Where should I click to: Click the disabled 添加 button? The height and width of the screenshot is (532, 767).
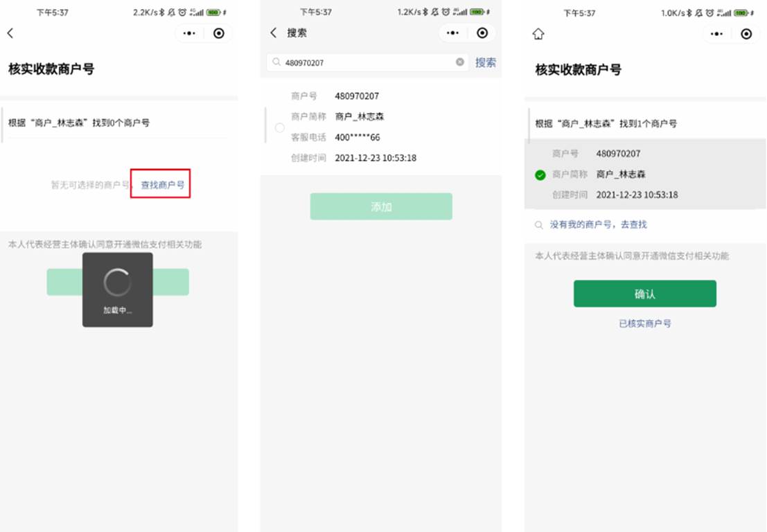(x=381, y=206)
